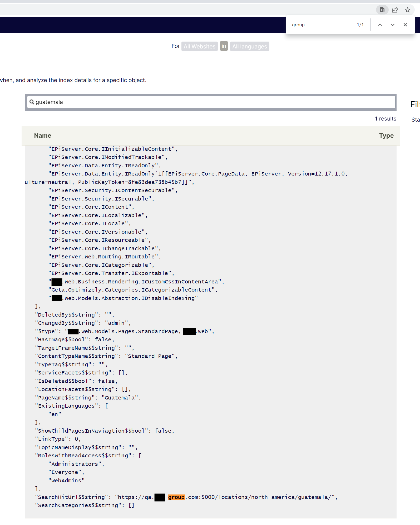The image size is (420, 525).
Task: Bookmark this page with the star icon
Action: 407,10
